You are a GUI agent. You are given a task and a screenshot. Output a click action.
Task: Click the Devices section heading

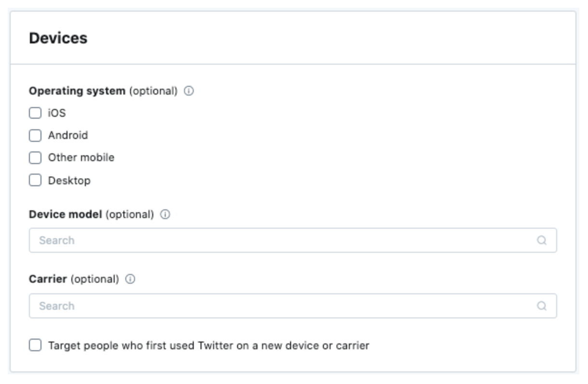(58, 38)
